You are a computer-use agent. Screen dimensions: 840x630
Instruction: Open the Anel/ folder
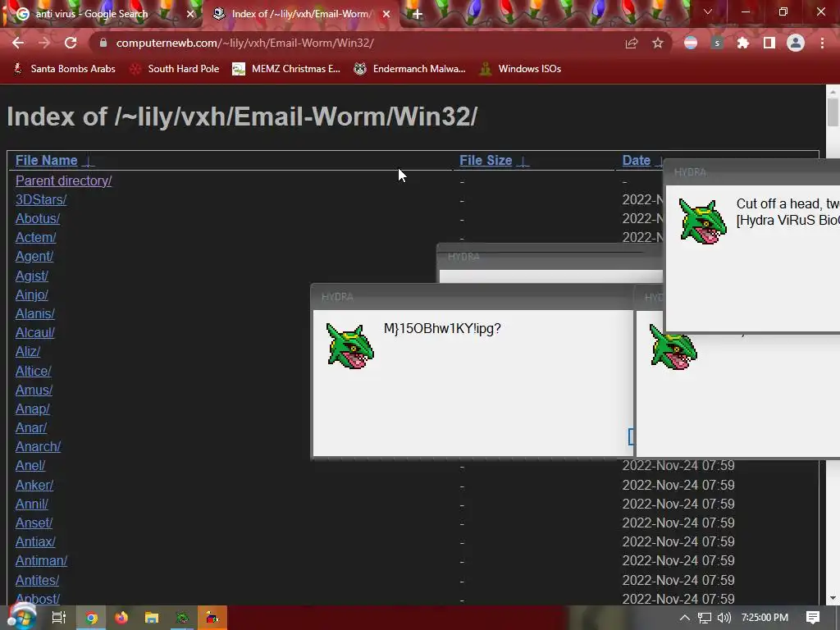pos(30,465)
